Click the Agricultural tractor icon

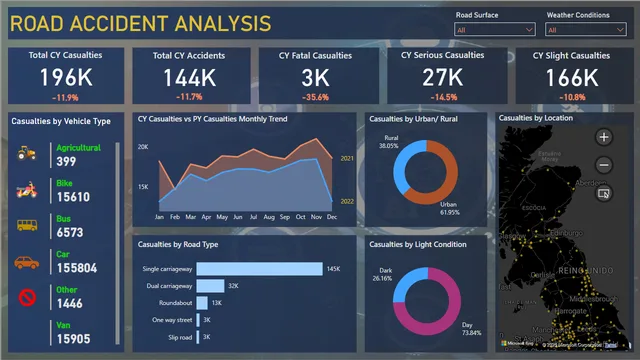pos(27,153)
